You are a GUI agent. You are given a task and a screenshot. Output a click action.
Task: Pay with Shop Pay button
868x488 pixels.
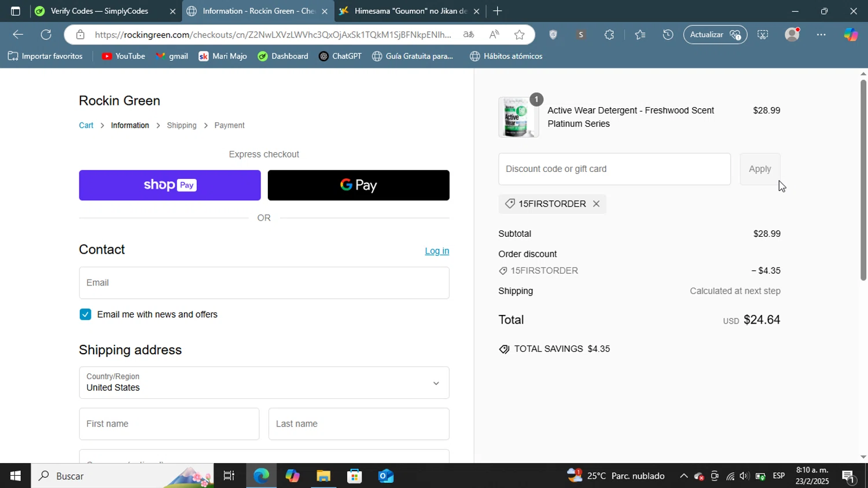click(170, 185)
